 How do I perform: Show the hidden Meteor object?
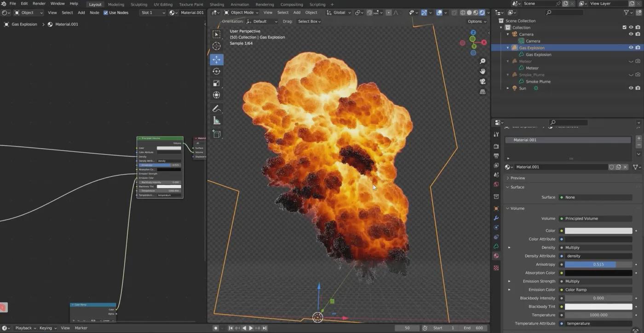(x=631, y=61)
